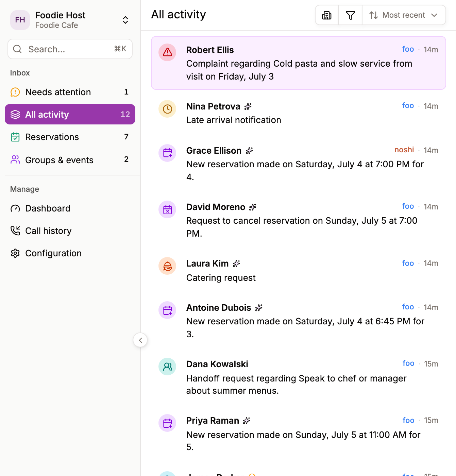Click Grace Ellison reservation calendar icon
Viewport: 456px width, 476px height.
pyautogui.click(x=167, y=153)
